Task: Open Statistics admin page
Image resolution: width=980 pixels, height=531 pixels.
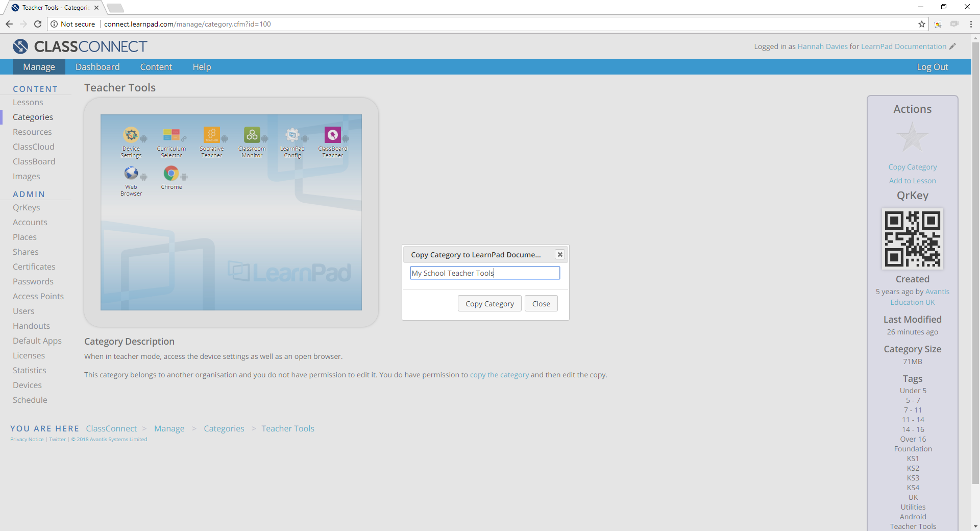Action: (x=30, y=371)
